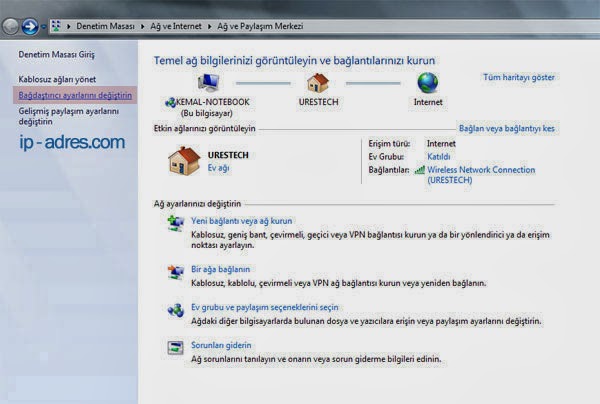This screenshot has width=600, height=404.
Task: Click the KEMAL-NOTEBOOK computer icon
Action: pos(209,82)
